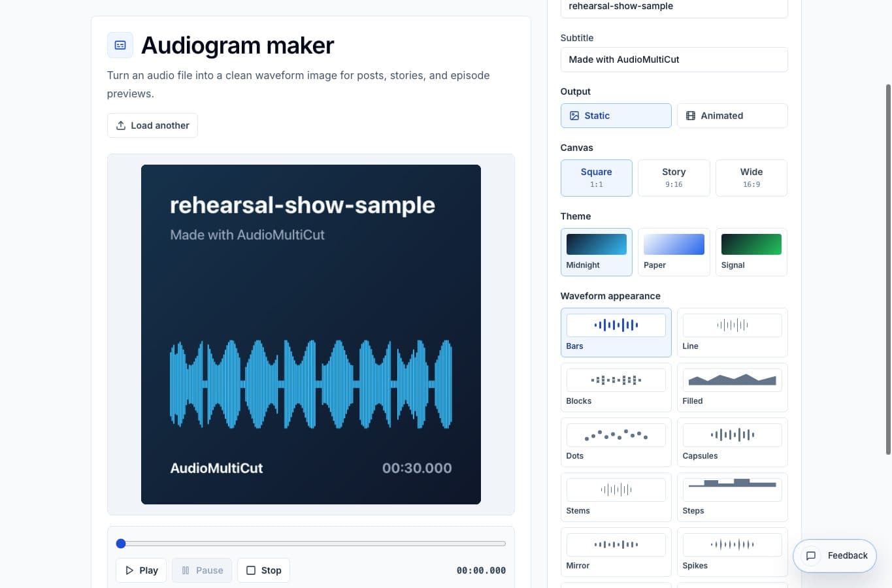Select the Mirror waveform label
Image resolution: width=892 pixels, height=588 pixels.
click(x=578, y=566)
